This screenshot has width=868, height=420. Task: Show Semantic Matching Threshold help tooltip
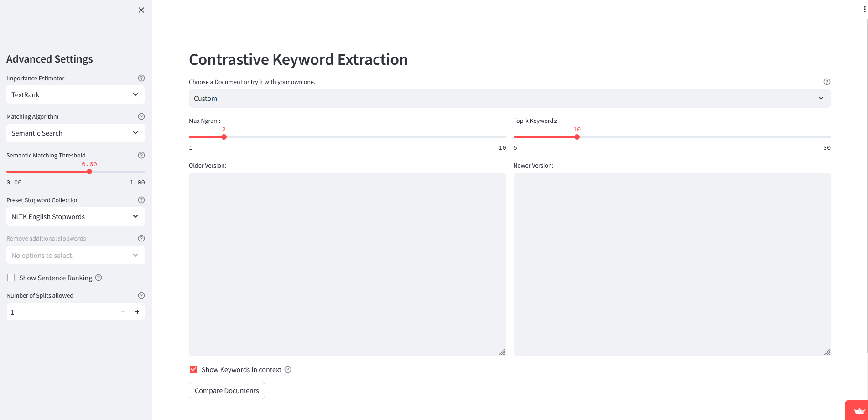pos(141,155)
